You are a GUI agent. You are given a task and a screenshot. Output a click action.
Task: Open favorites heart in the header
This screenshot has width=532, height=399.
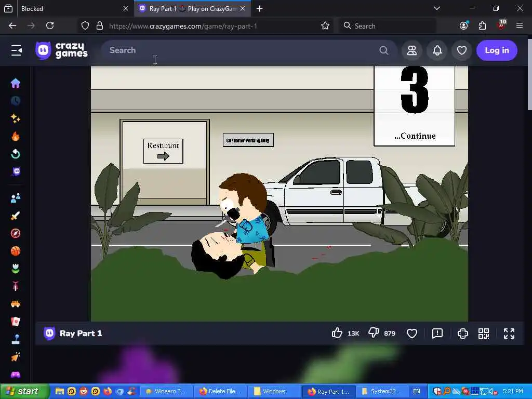coord(462,50)
